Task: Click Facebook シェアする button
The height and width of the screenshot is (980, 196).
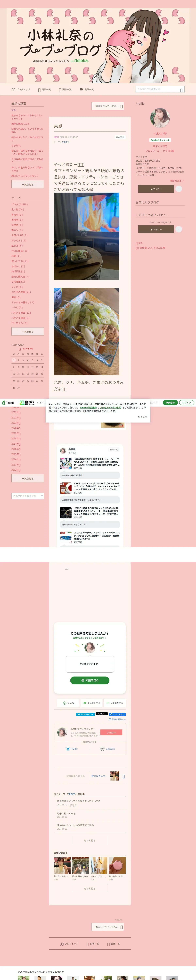Action: point(118,714)
